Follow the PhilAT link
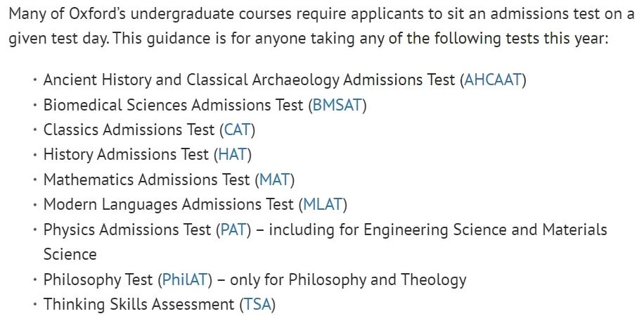Screen dimensions: 644x321 coord(185,279)
